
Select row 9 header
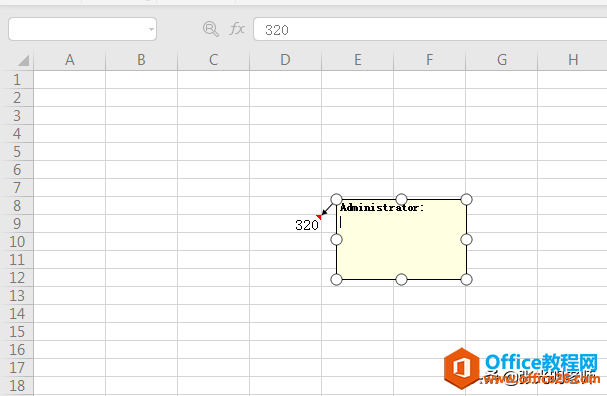point(17,224)
